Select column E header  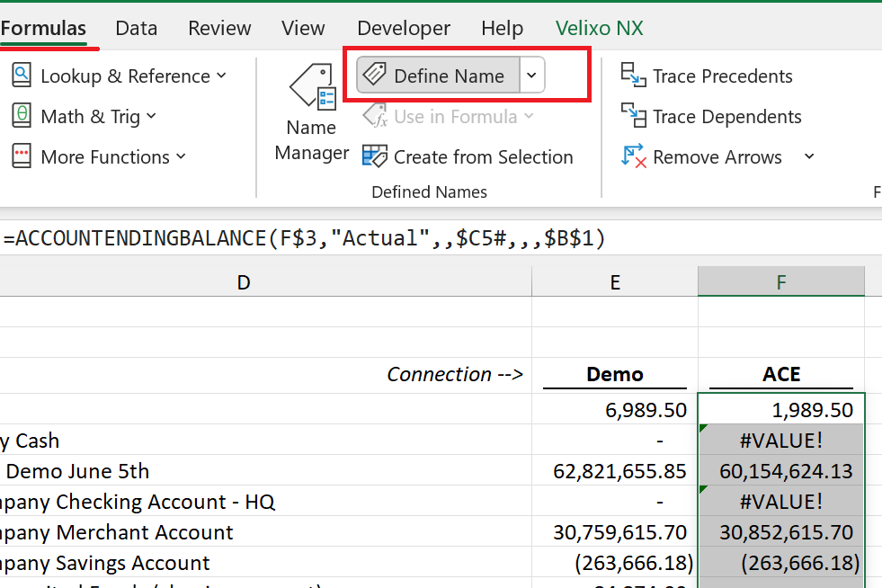pyautogui.click(x=615, y=282)
